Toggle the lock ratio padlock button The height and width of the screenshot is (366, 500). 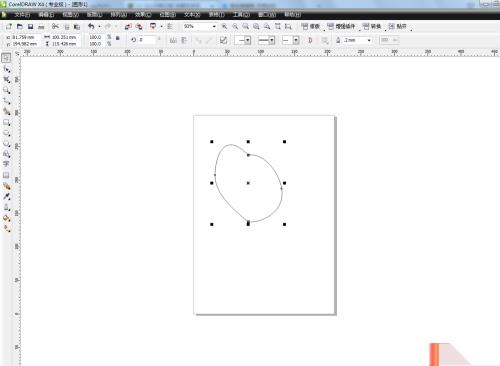117,38
